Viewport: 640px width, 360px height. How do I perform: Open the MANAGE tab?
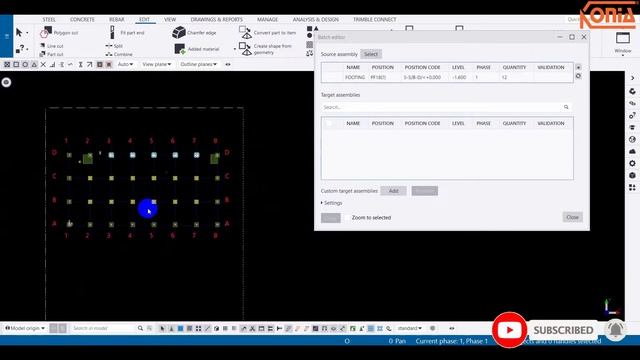click(x=267, y=20)
